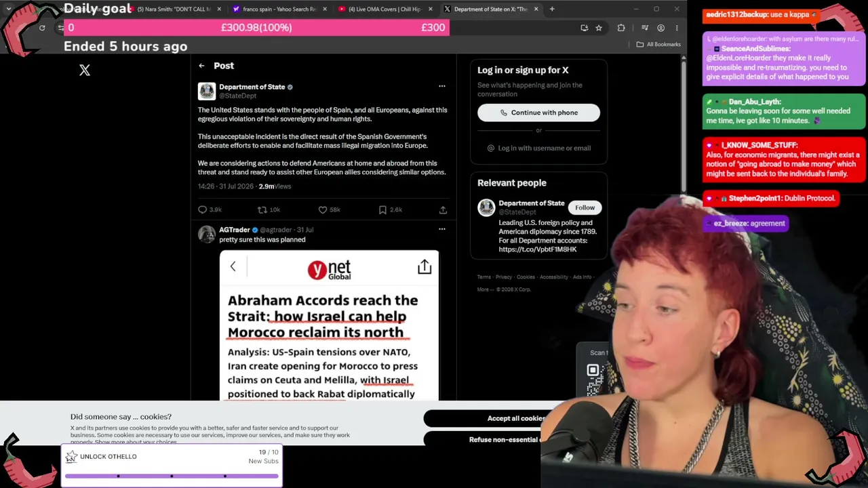Click the Daily goal progress bar
Viewport: 868px width, 488px height.
point(256,28)
